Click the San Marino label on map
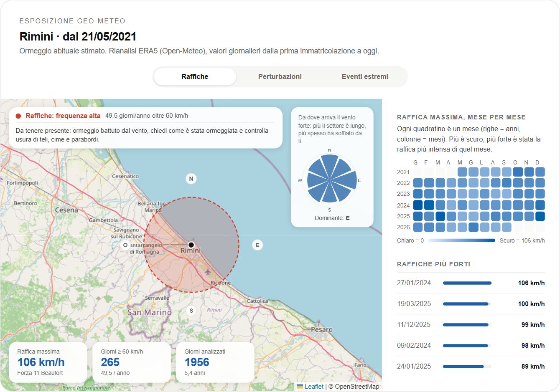This screenshot has width=560, height=392. pyautogui.click(x=150, y=312)
